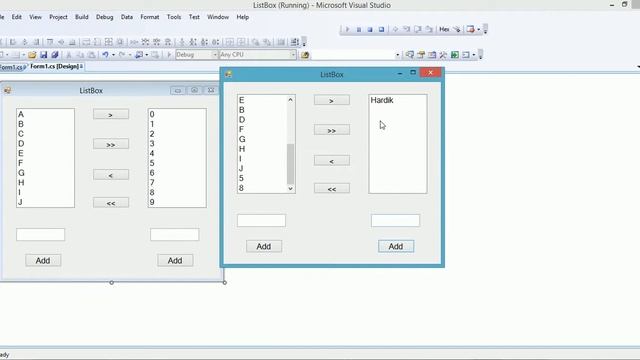640x360 pixels.
Task: Click Make Same Size layout icon
Action: [108, 42]
